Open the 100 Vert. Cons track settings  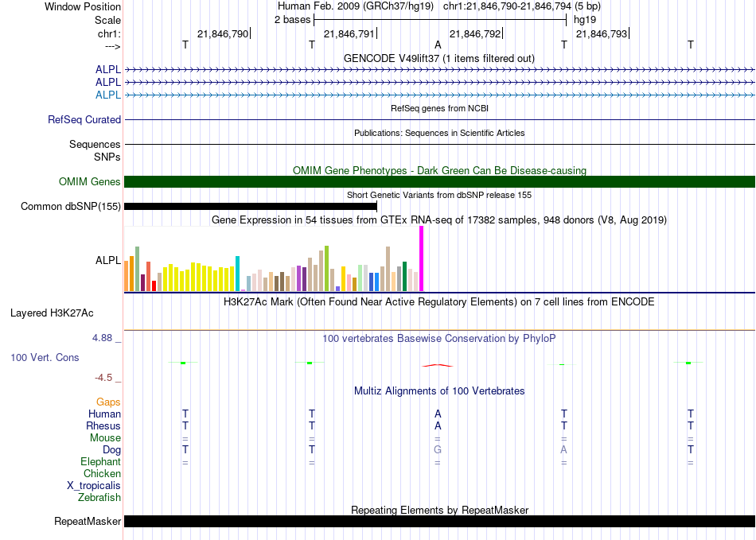click(x=45, y=357)
